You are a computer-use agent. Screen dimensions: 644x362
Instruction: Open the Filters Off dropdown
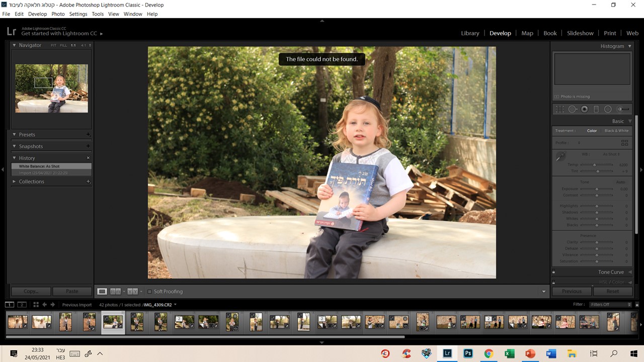(611, 305)
